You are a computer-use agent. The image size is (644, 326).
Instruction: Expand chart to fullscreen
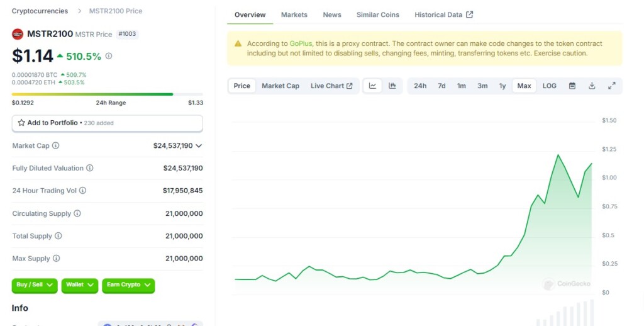click(611, 86)
